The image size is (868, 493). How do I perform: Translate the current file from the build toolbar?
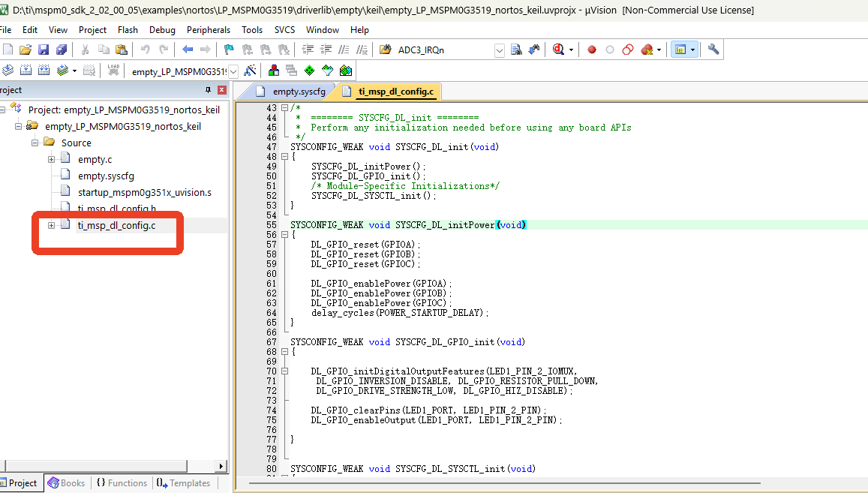[x=8, y=71]
